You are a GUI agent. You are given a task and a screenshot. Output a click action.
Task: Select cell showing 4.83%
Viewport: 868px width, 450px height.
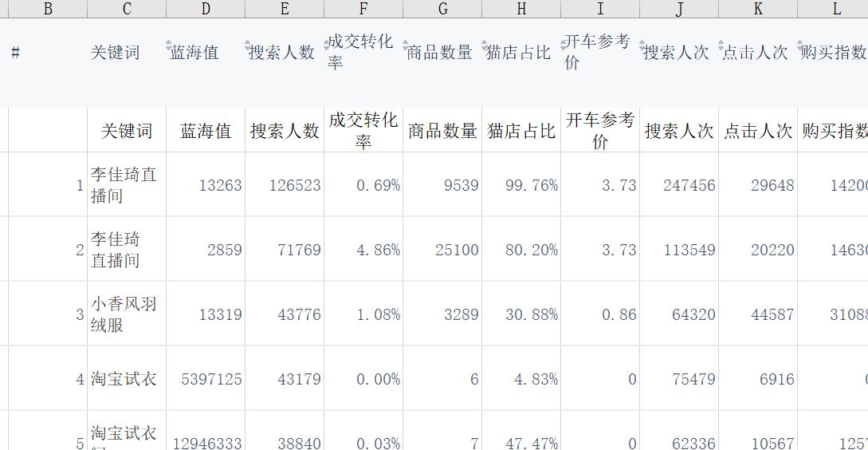521,378
